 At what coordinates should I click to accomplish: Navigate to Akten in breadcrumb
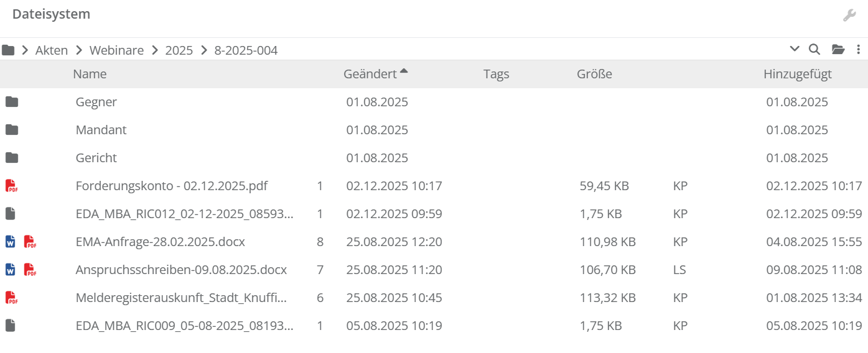click(x=52, y=50)
